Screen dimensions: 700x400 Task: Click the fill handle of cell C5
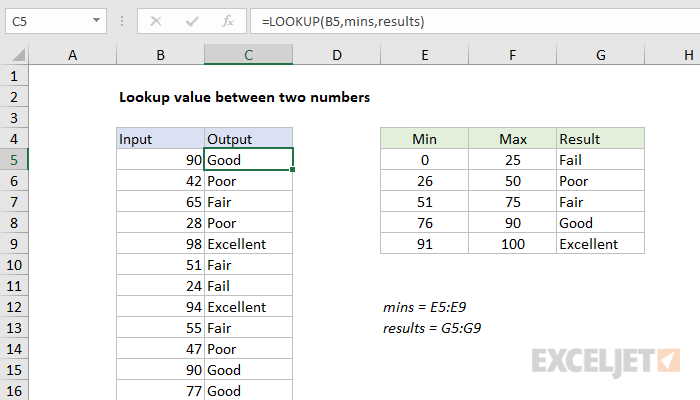(292, 170)
